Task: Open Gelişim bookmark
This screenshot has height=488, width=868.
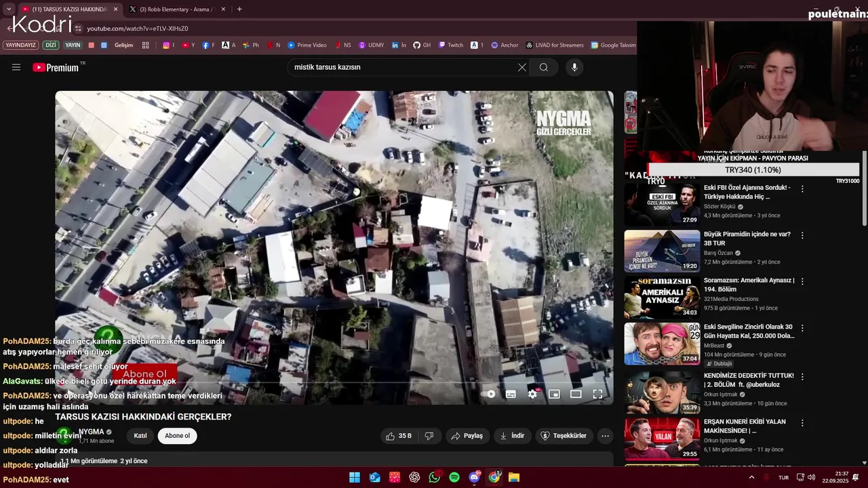Action: click(x=123, y=45)
